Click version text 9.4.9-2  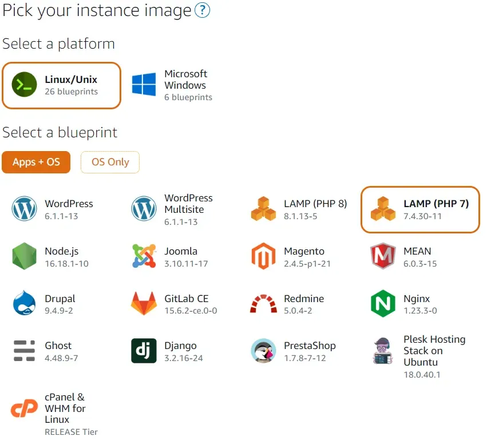[x=59, y=311]
